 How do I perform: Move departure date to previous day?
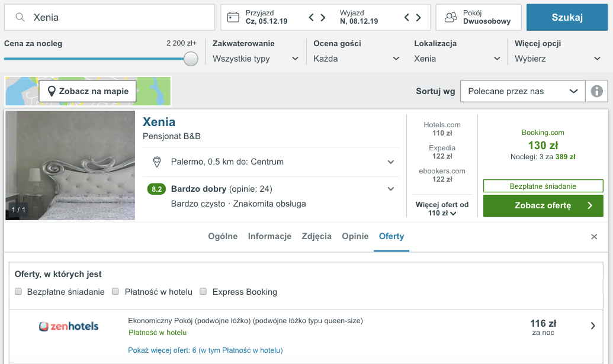[406, 17]
